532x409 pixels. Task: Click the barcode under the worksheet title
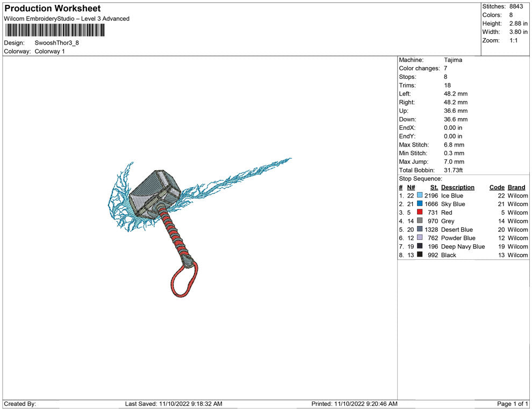point(55,30)
